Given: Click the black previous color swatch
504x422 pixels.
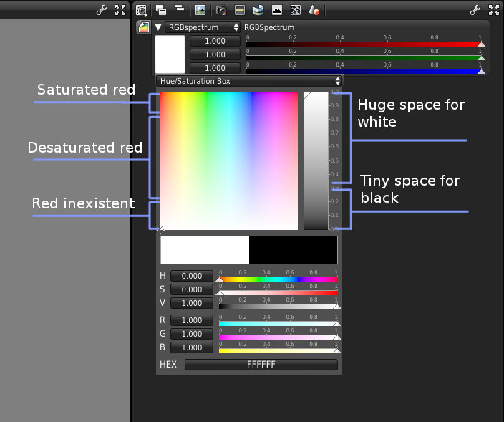Looking at the screenshot, I should [x=293, y=250].
